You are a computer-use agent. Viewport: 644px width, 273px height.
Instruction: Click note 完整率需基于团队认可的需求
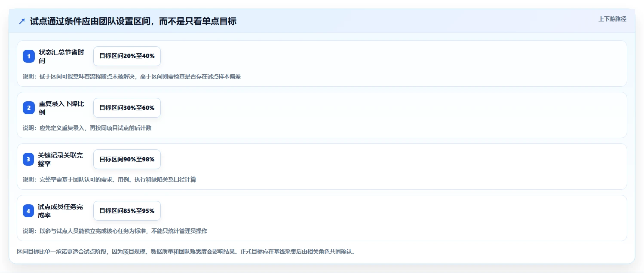(109, 179)
